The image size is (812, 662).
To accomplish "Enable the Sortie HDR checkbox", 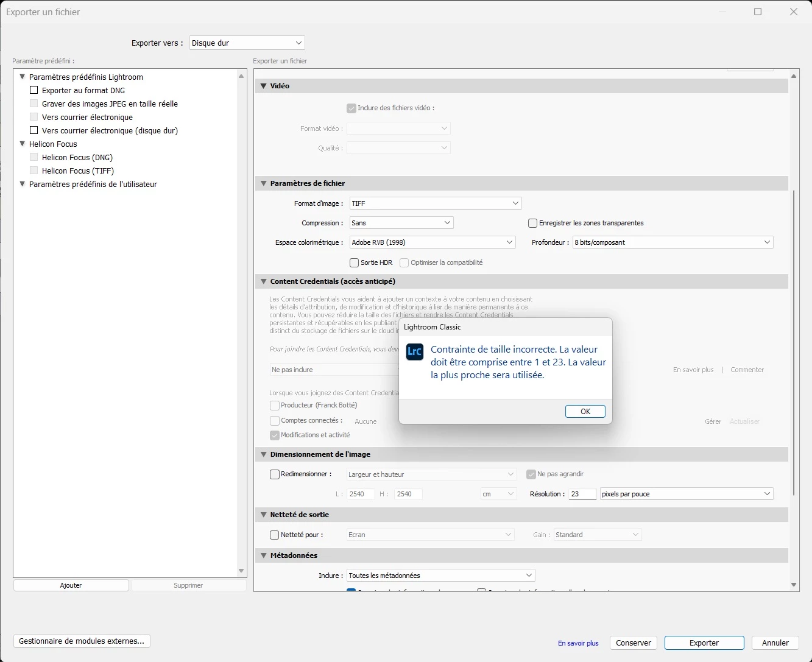I will (354, 262).
